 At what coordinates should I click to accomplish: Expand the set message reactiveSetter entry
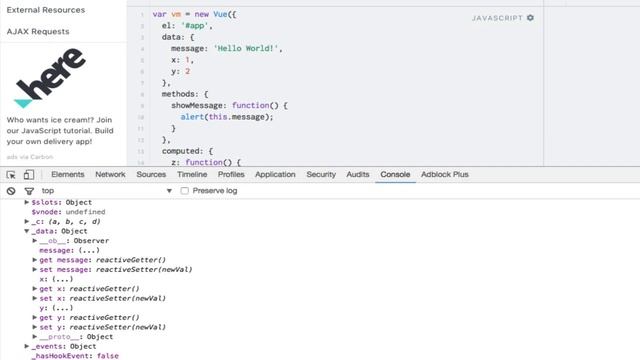click(35, 269)
